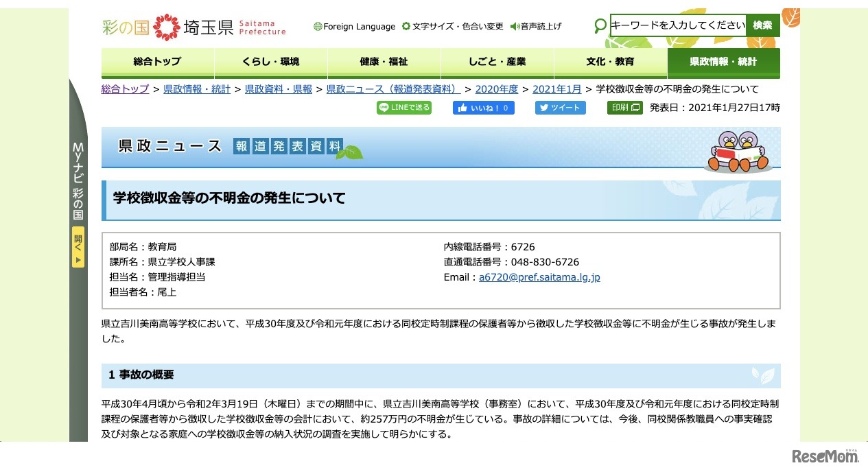Viewport: 868px width, 472px height.
Task: Open the 総合トップ navigation tab
Action: [158, 62]
